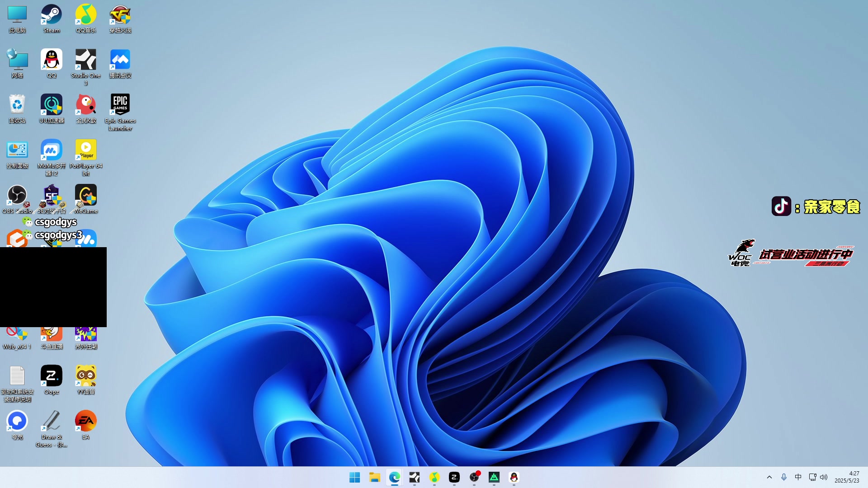The image size is (868, 488).
Task: Open QQ音乐 from the taskbar
Action: coord(434,477)
